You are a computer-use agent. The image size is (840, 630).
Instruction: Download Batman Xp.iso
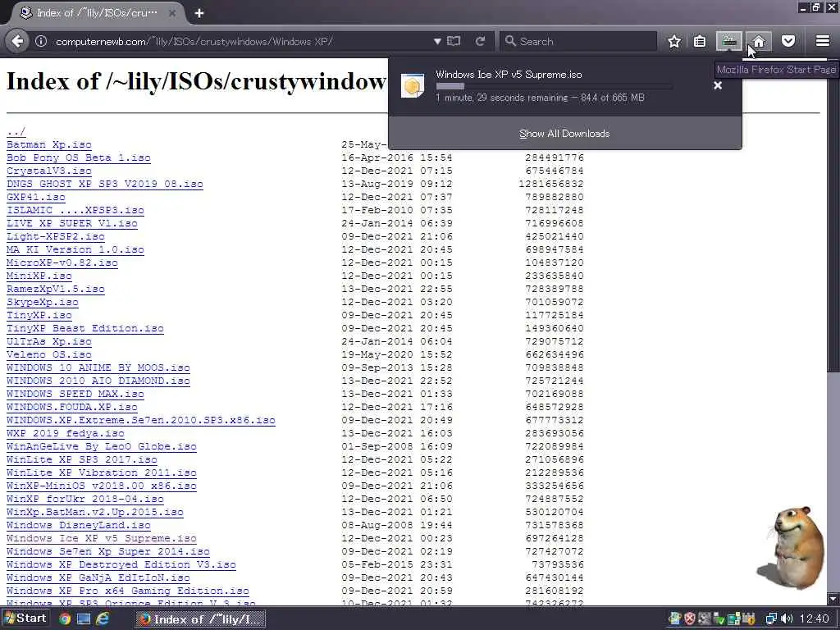click(48, 144)
